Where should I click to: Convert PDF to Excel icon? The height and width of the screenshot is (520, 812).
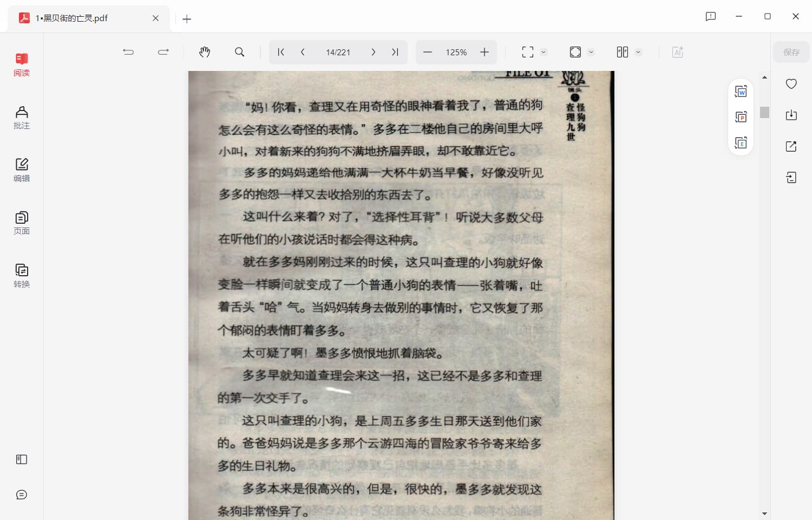(741, 143)
